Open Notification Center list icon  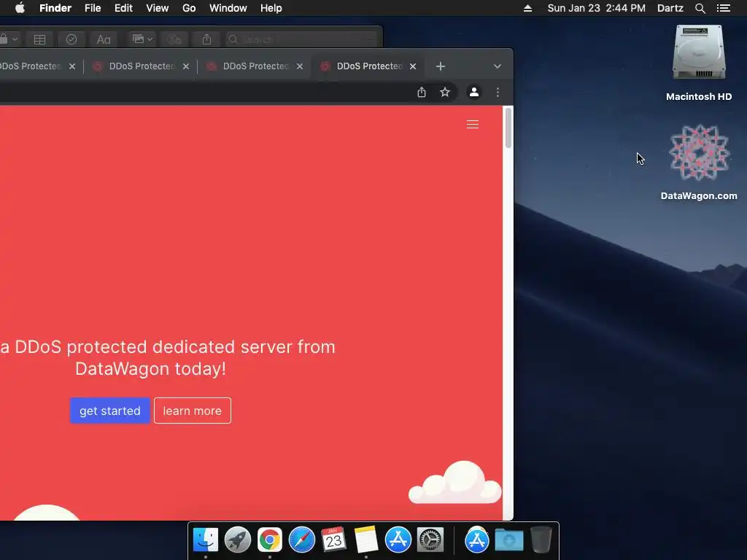tap(723, 8)
